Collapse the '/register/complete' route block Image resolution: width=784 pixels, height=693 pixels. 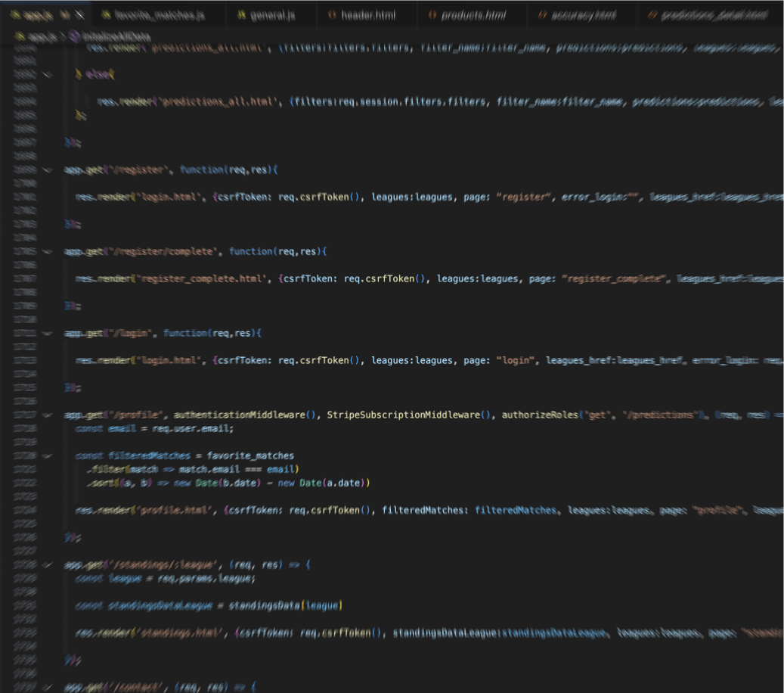pyautogui.click(x=48, y=251)
